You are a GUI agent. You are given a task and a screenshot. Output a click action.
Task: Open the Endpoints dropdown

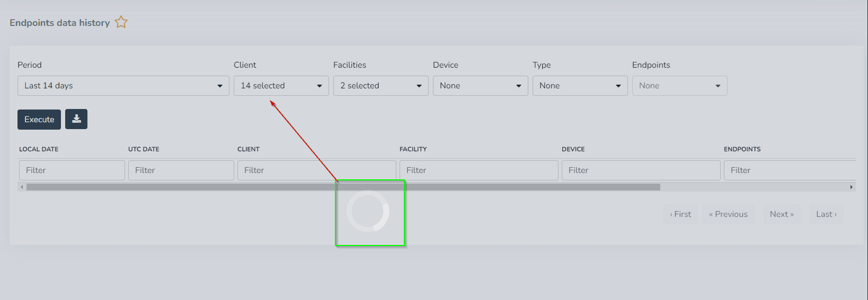679,86
